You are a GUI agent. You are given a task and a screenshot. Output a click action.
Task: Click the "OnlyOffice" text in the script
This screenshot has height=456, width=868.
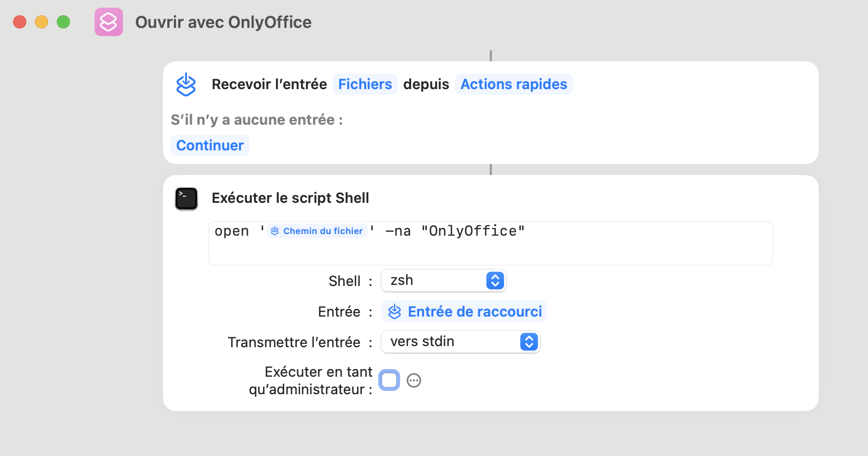[473, 231]
